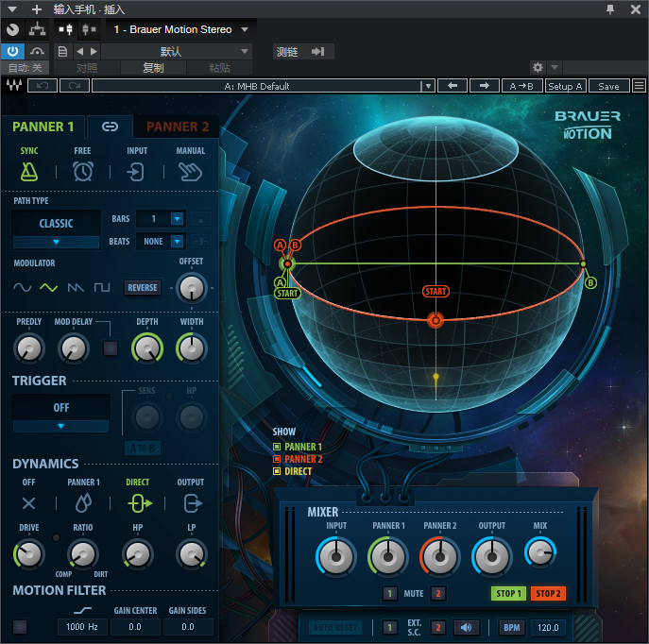The image size is (649, 644).
Task: Click the 120.0 BPM value field
Action: [548, 627]
